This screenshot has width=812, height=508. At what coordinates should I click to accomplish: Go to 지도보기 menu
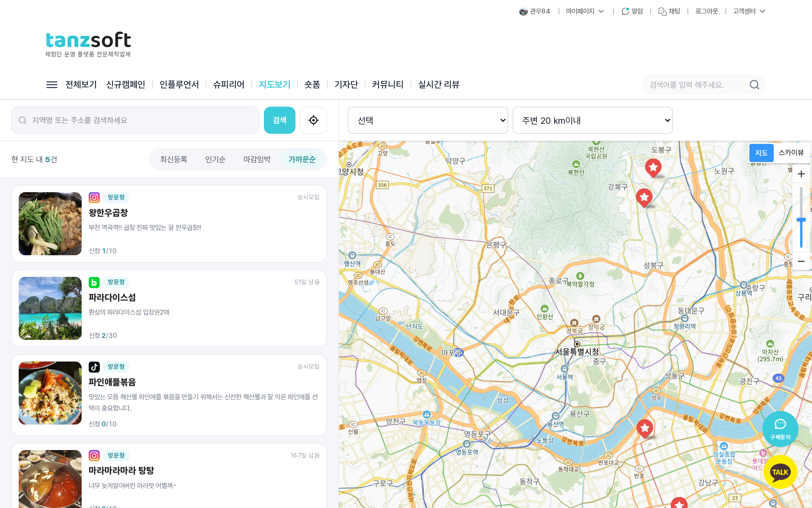coord(275,85)
